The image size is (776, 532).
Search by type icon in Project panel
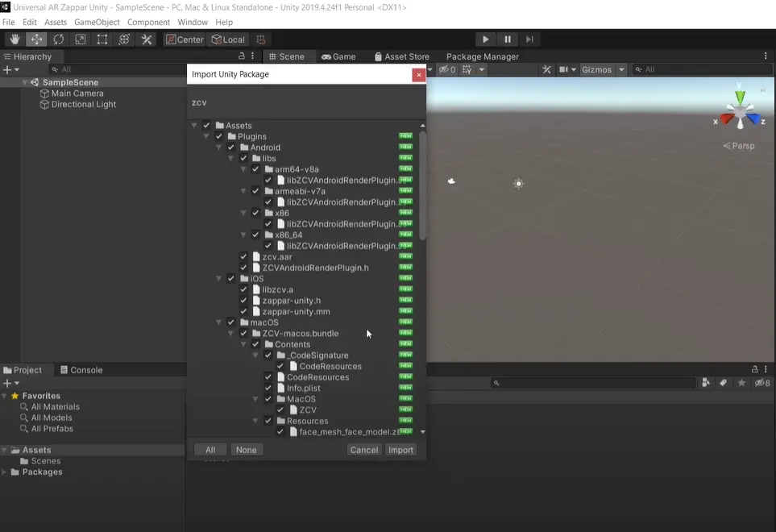[x=706, y=383]
